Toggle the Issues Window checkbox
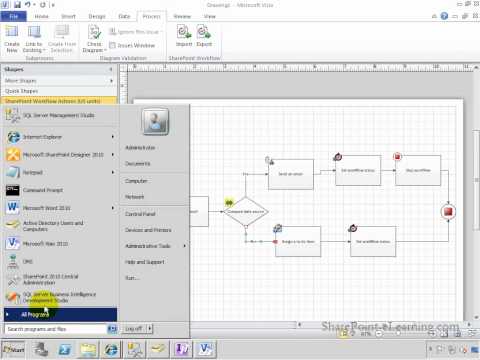Viewport: 480px width, 360px height. (112, 45)
